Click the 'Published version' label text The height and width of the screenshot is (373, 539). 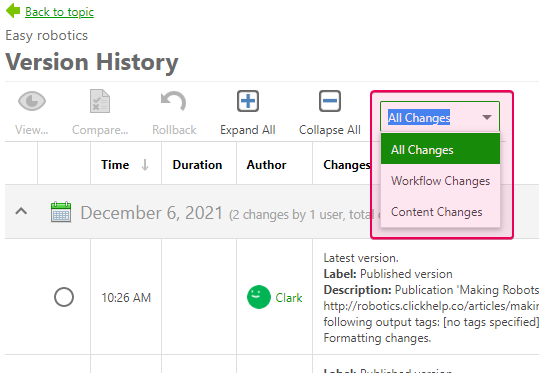[x=406, y=274]
